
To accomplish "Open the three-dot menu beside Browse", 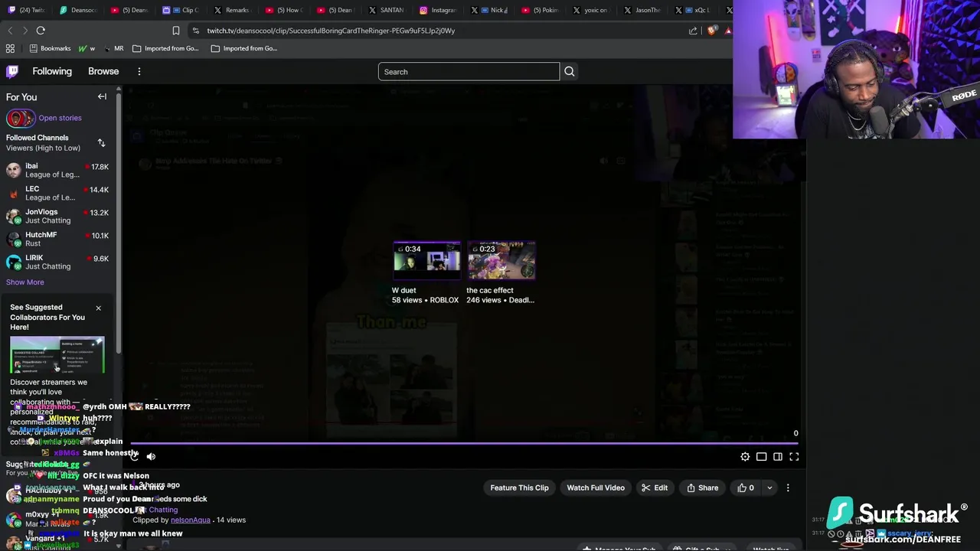I will coord(139,71).
